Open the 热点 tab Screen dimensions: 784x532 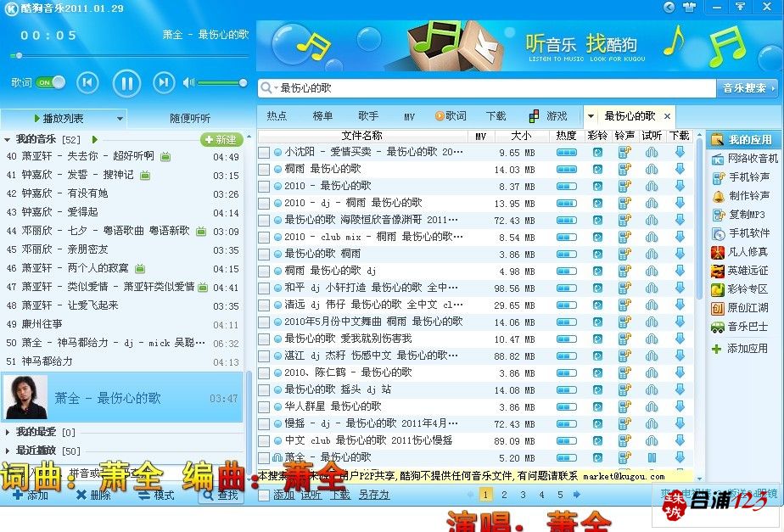pyautogui.click(x=277, y=116)
